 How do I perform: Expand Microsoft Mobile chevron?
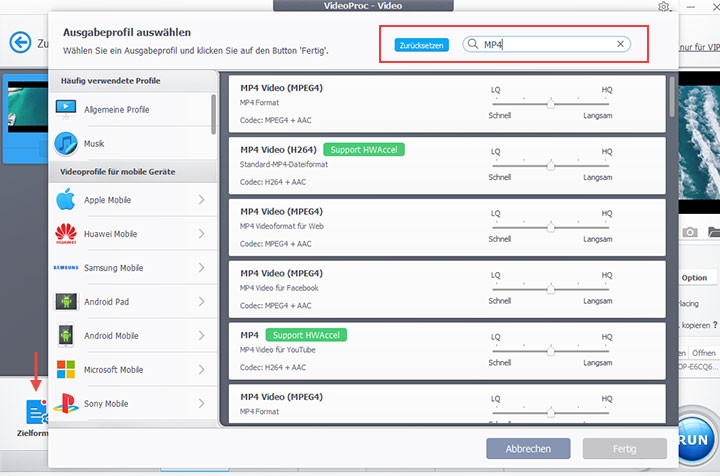202,370
